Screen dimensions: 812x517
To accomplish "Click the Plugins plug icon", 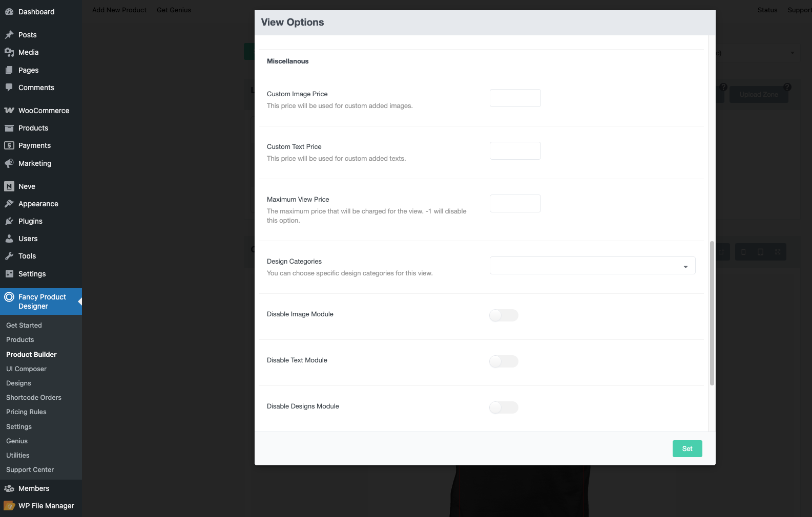I will (9, 221).
